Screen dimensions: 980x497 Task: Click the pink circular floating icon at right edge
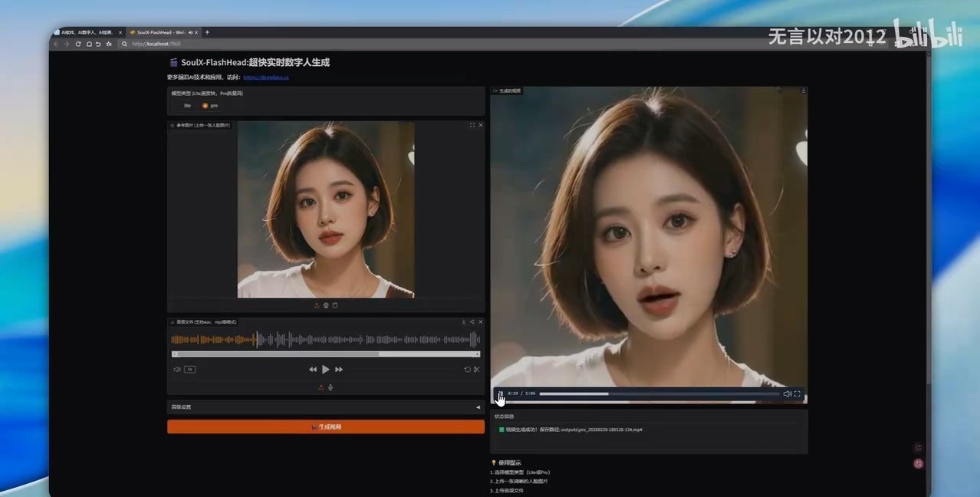coord(919,463)
